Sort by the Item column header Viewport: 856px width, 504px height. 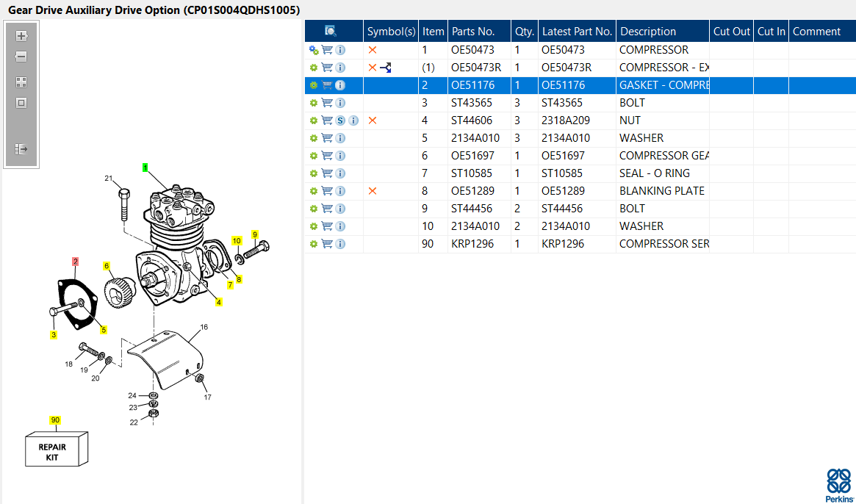433,31
